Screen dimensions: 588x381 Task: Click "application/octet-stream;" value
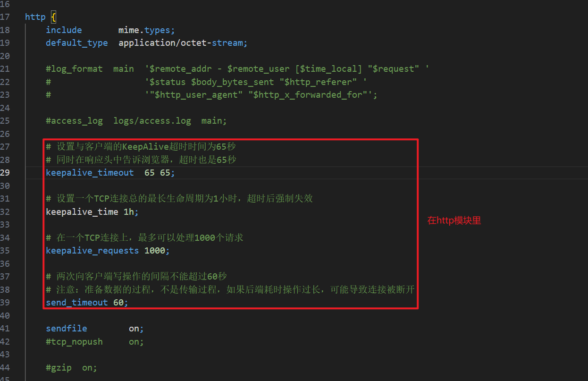coord(183,43)
